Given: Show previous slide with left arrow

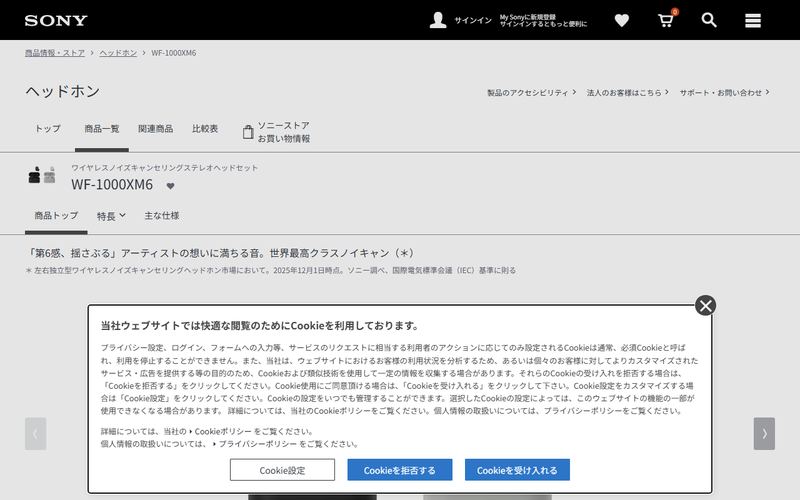Looking at the screenshot, I should click(x=36, y=434).
